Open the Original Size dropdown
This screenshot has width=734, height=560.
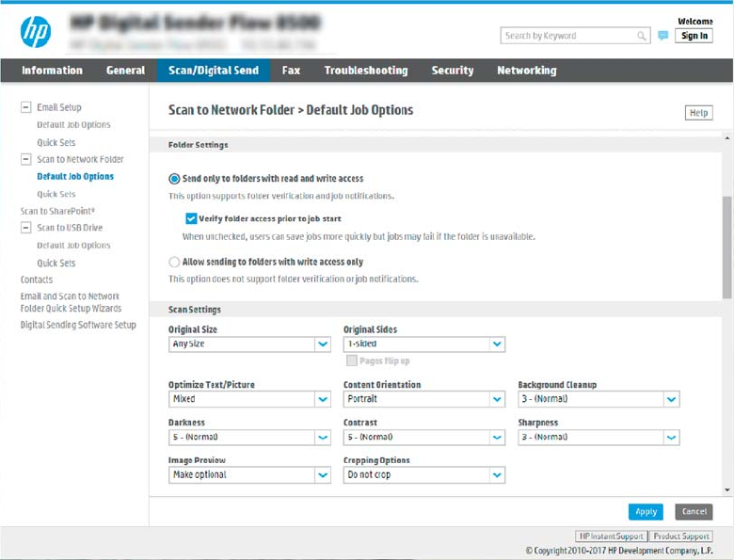pos(249,344)
